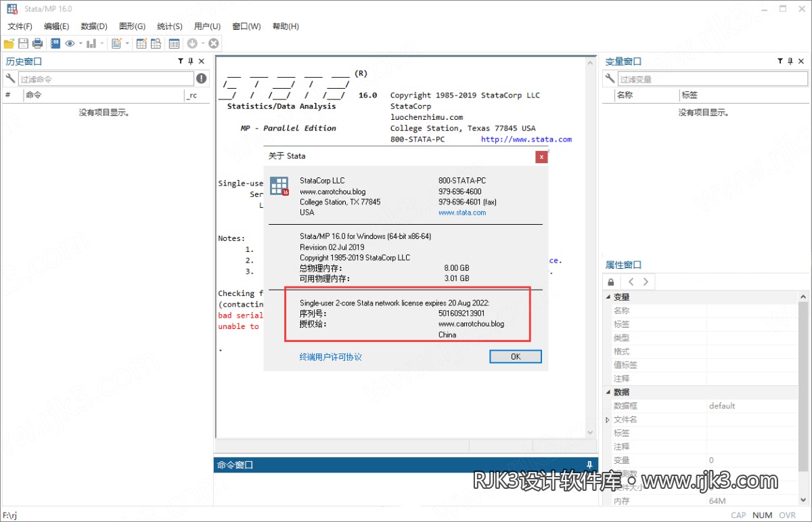Open the 用户(U) menu
Viewport: 812px width, 522px height.
click(207, 26)
